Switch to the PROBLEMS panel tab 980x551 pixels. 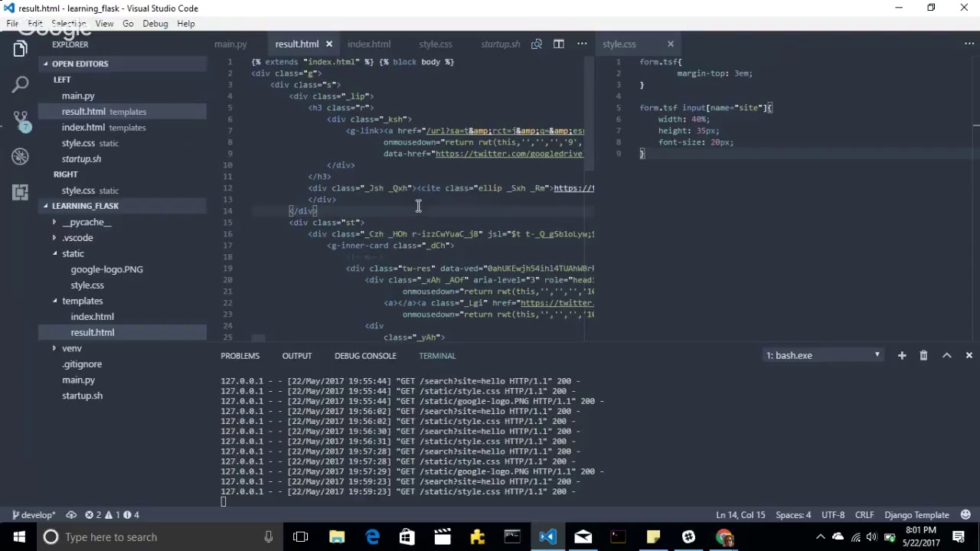click(240, 355)
